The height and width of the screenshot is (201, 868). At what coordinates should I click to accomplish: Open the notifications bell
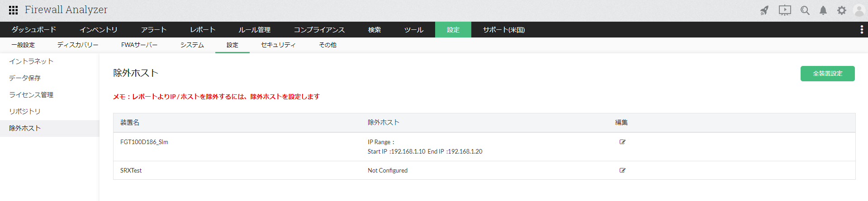(x=823, y=10)
